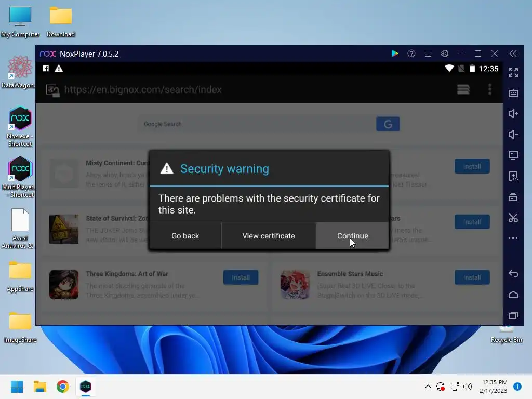Collapse NoxPlayer sidebar double-arrow icon
This screenshot has height=399, width=532.
pos(513,54)
